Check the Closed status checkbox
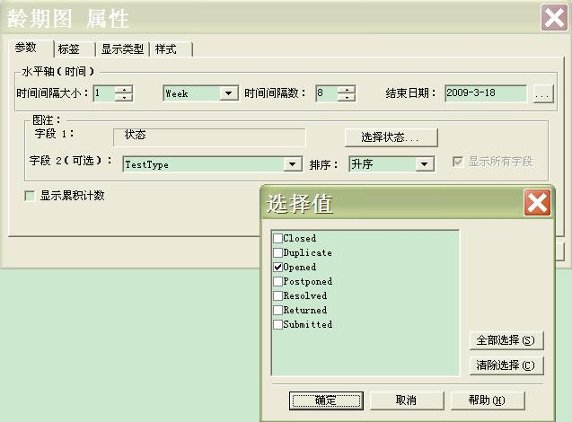The image size is (572, 422). click(278, 238)
